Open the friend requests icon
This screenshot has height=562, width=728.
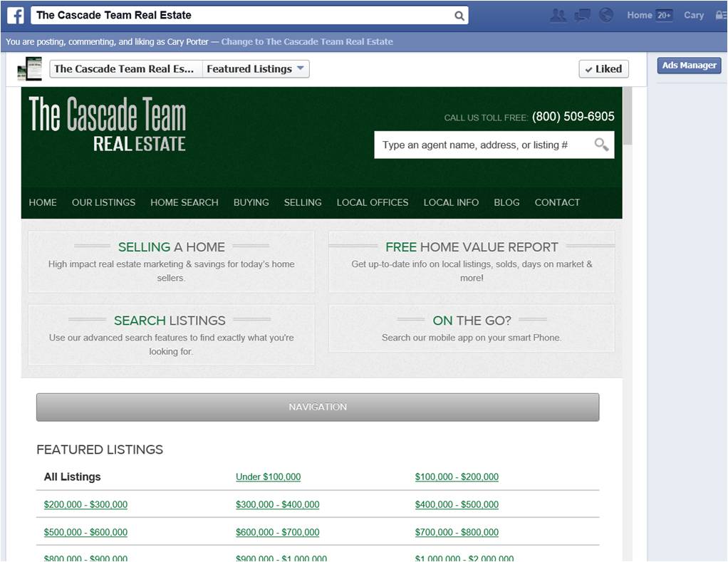point(558,15)
